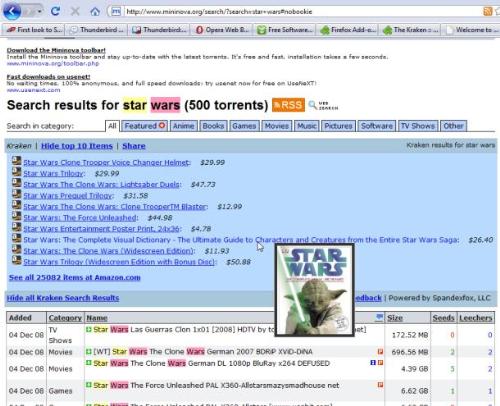Open 'Download the Mininova toolbar!' link
Screen dimensions: 500x406
56,50
